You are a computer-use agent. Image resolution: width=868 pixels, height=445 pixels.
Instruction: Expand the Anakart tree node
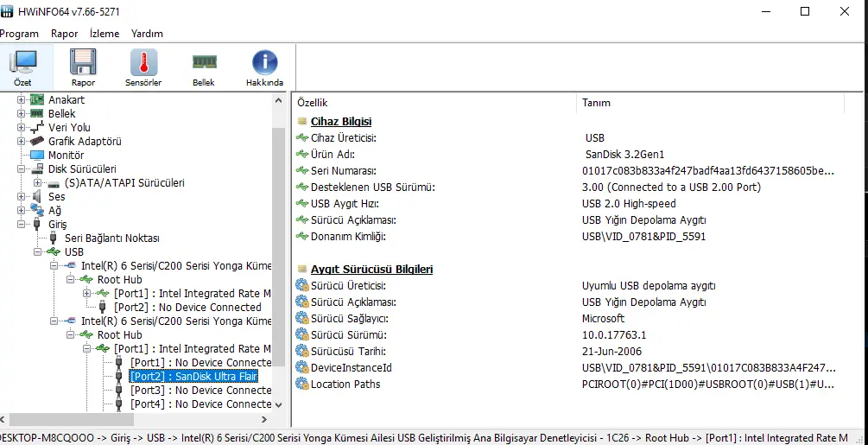click(x=21, y=99)
